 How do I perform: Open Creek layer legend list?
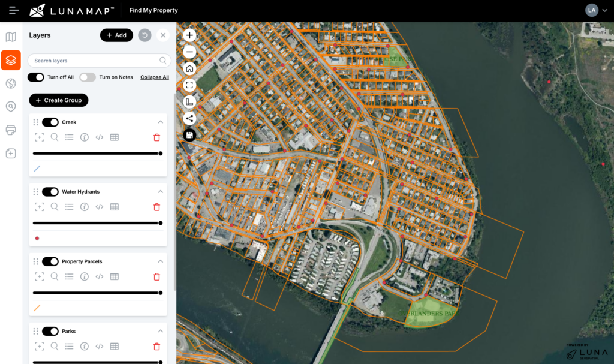(70, 137)
